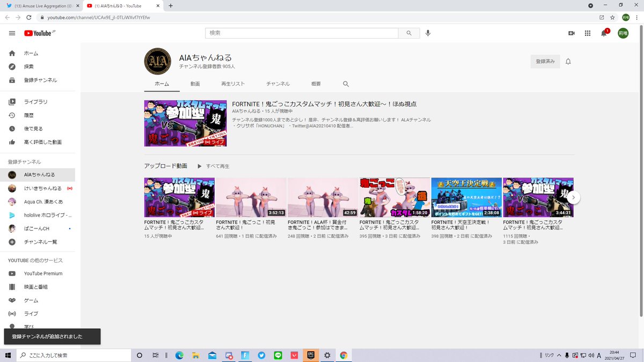This screenshot has width=644, height=362.
Task: Reload the page in Chrome
Action: point(30,17)
